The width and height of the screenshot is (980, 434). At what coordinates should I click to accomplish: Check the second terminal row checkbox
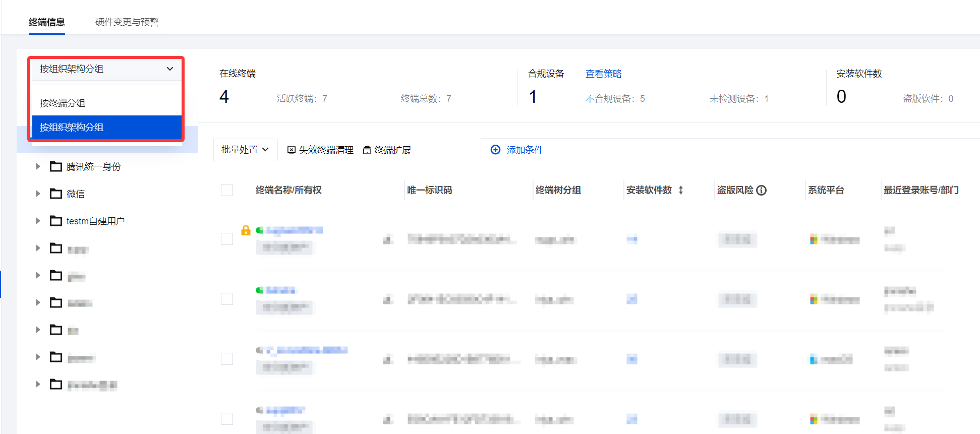(x=227, y=299)
